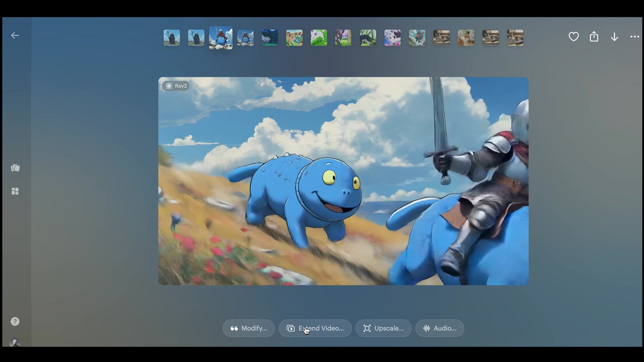Select the second thumbnail of the robed figure
Viewport: 644px width, 362px height.
coord(196,38)
